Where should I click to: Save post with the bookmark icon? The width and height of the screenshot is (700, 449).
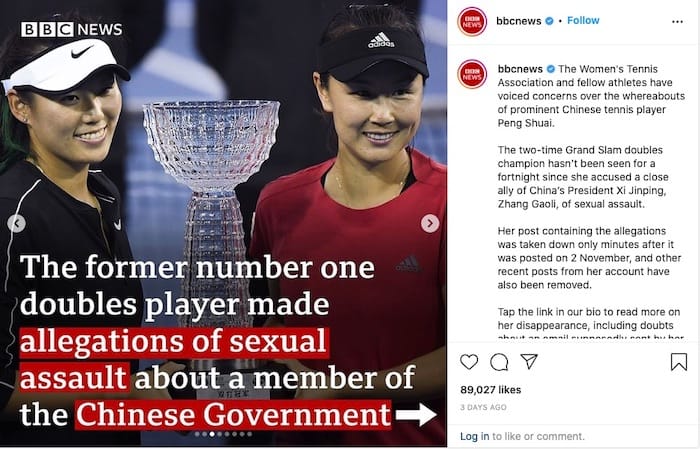pos(679,362)
